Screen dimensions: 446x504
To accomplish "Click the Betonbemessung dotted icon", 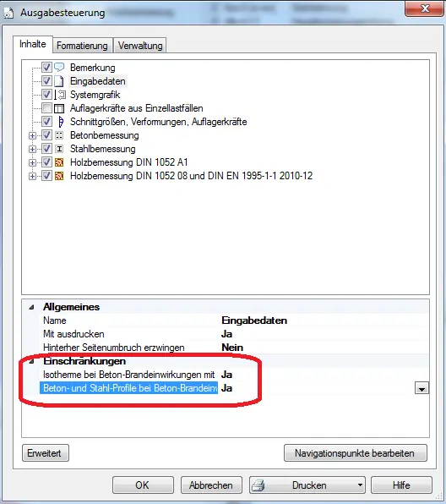I will click(59, 135).
